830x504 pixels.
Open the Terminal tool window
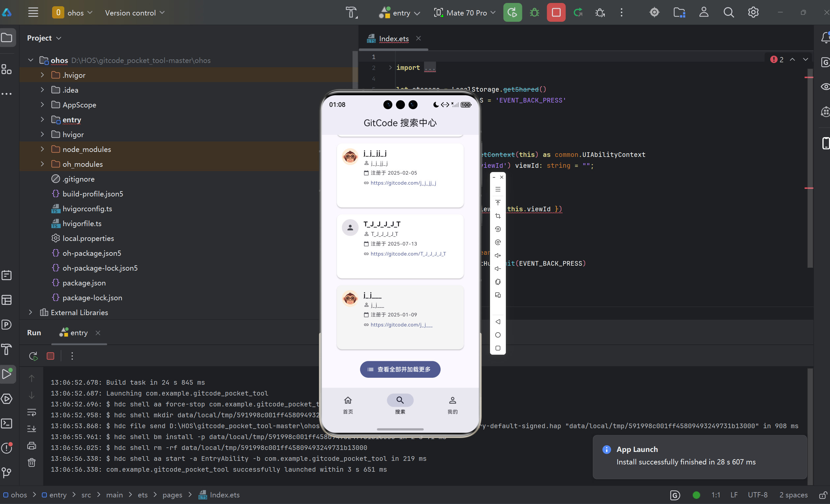pyautogui.click(x=7, y=423)
